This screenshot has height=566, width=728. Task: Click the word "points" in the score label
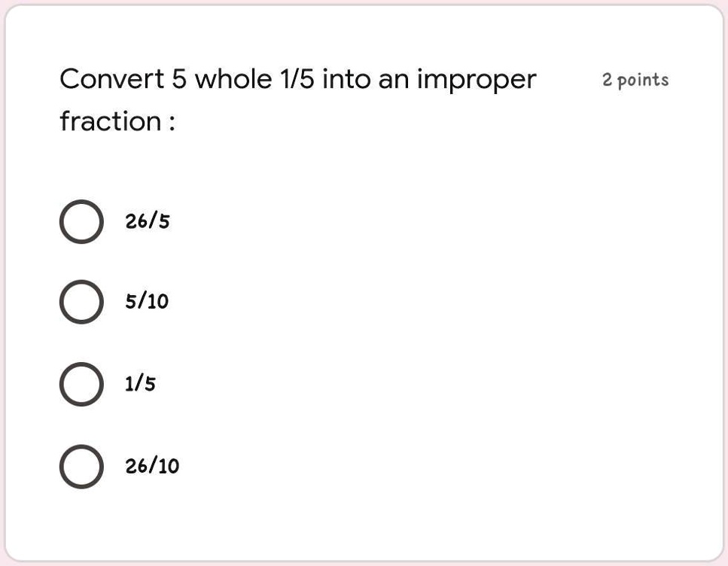click(x=643, y=81)
